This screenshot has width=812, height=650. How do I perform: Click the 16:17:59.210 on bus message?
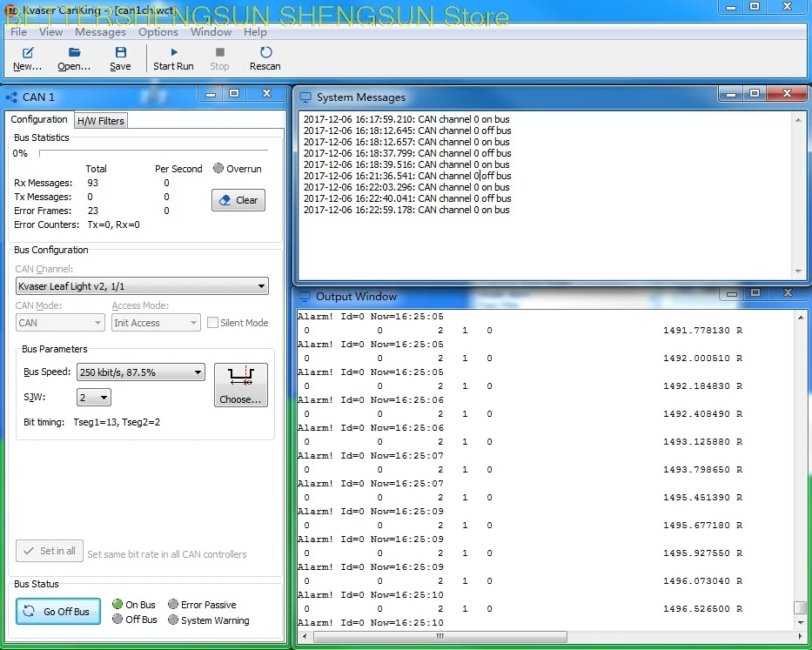click(x=406, y=119)
